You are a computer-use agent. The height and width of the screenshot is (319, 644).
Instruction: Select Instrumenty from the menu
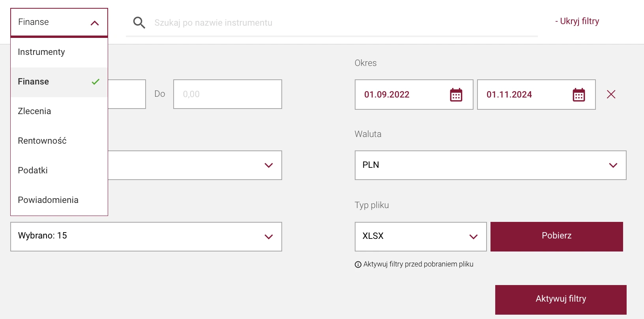[x=41, y=52]
